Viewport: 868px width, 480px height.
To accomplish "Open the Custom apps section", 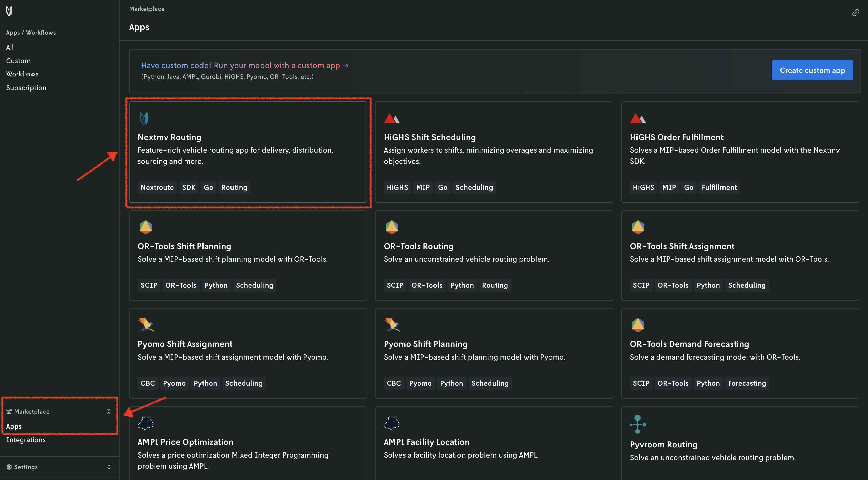I will tap(18, 61).
